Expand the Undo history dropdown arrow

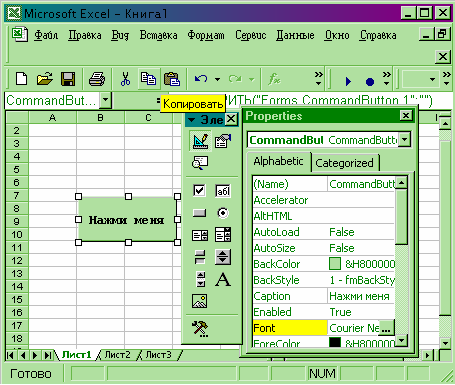[217, 79]
